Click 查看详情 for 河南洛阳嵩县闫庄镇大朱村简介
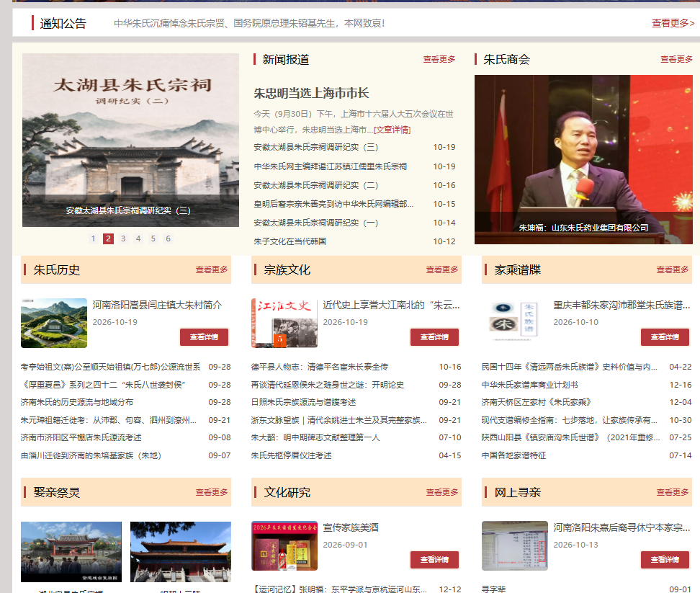Screen dimensions: 700x593 pyautogui.click(x=204, y=337)
